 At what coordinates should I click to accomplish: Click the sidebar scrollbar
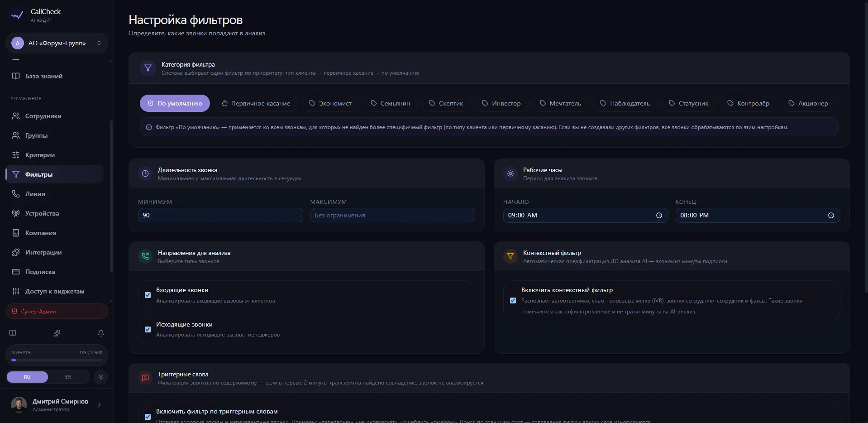111,196
